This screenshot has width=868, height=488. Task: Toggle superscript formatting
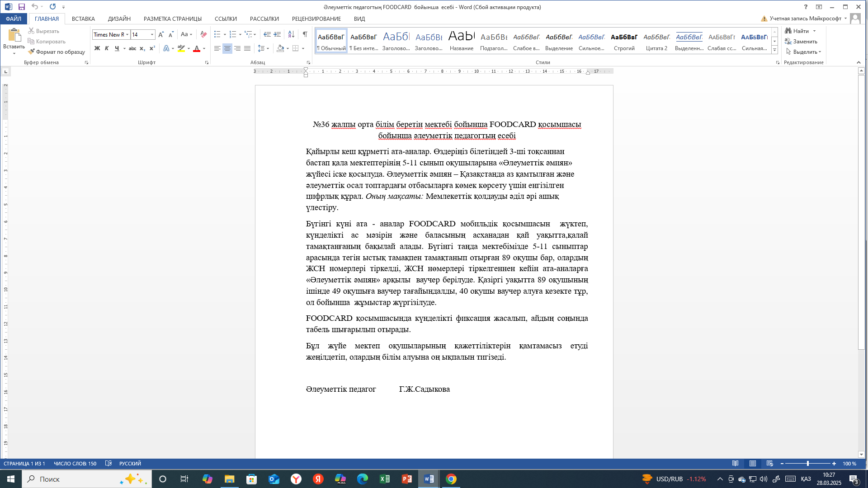(152, 48)
